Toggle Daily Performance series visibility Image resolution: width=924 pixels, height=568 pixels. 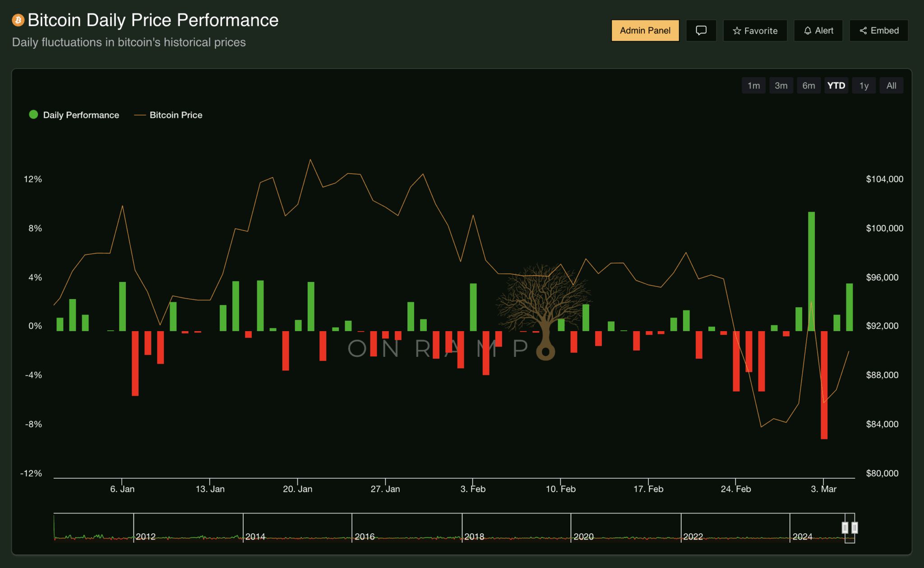[x=81, y=115]
